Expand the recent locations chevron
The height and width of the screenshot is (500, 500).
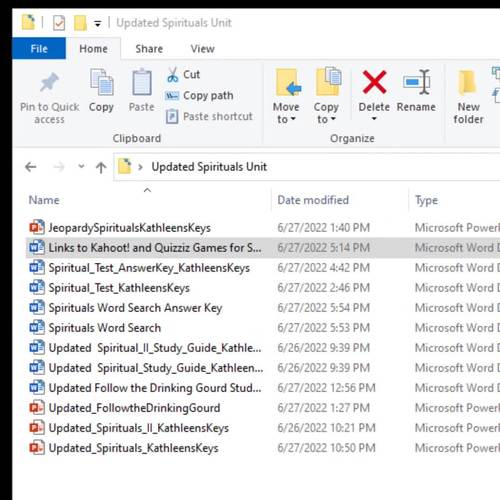click(x=81, y=166)
